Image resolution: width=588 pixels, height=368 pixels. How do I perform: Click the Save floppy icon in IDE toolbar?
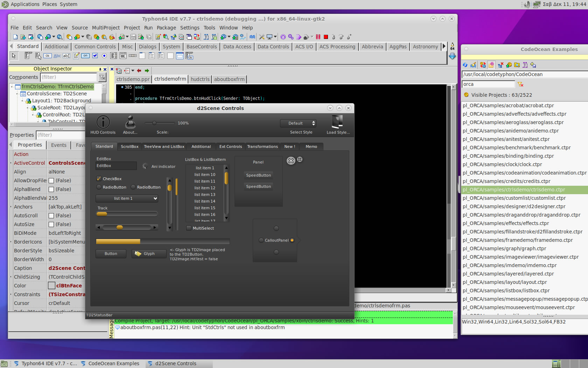[x=133, y=37]
